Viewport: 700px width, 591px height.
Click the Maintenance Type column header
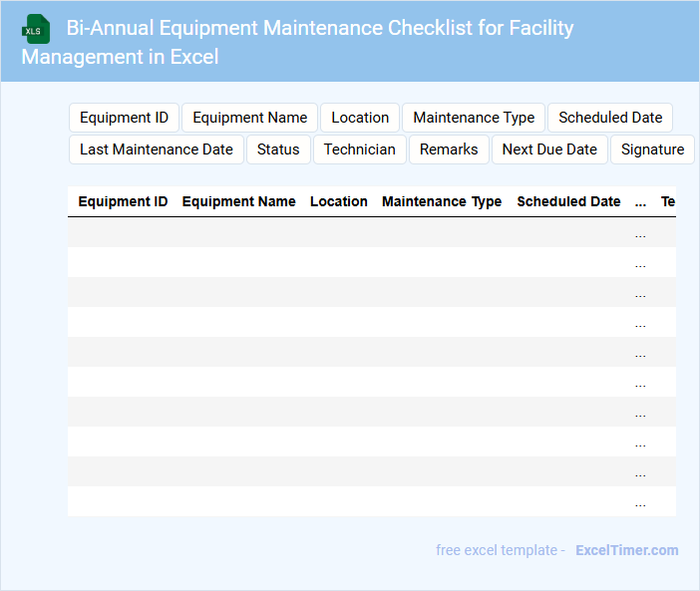tap(442, 201)
